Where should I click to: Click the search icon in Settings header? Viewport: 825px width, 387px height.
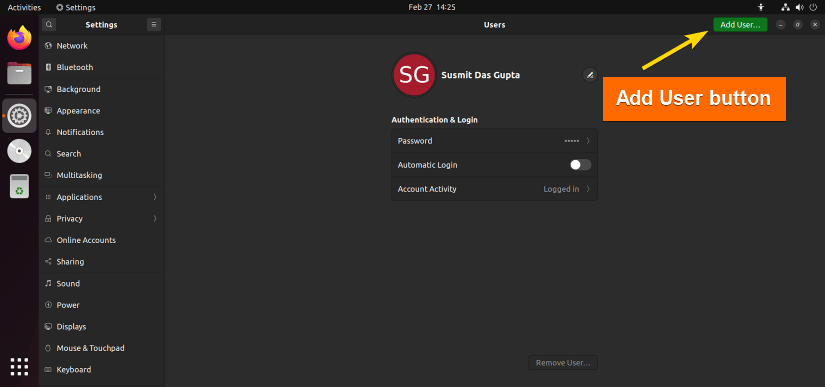[x=49, y=25]
